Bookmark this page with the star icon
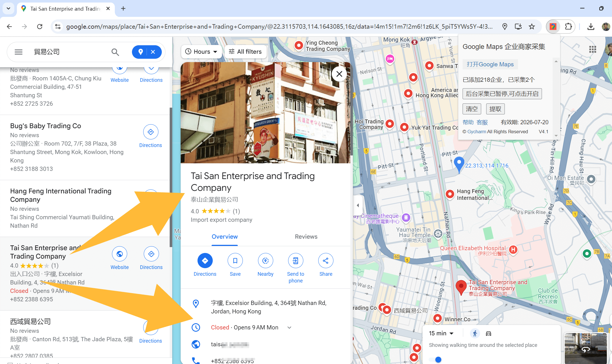This screenshot has width=612, height=364. click(532, 27)
